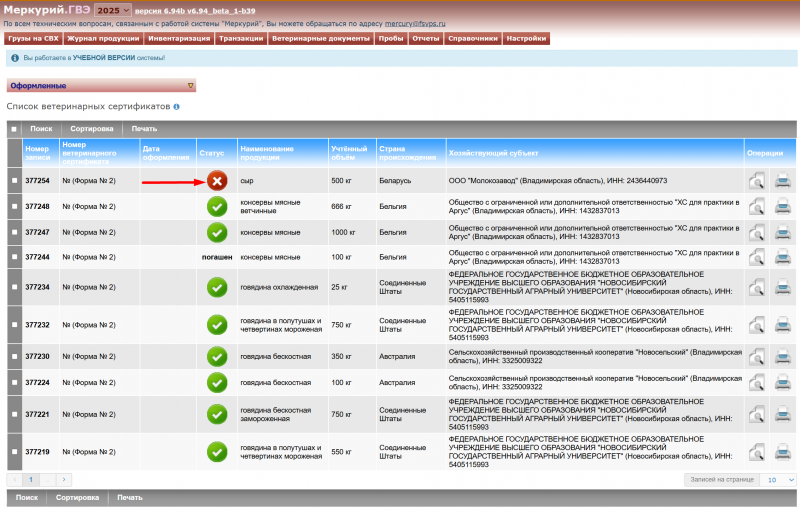Click the printer icon for record 377219

pyautogui.click(x=783, y=452)
